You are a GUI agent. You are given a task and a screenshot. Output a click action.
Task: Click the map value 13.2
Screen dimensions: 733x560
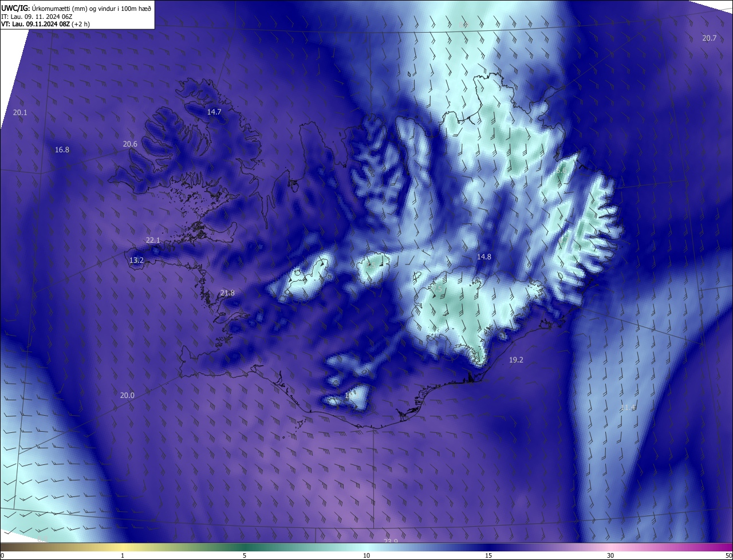[x=136, y=261]
